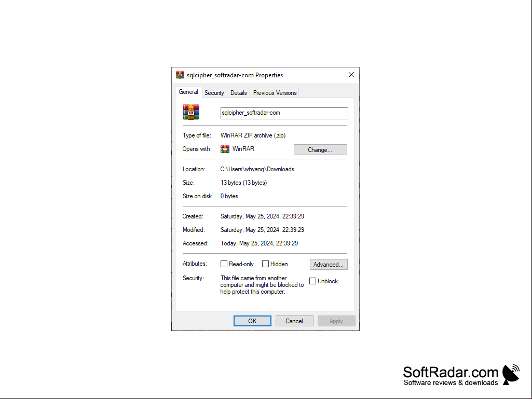Open the Previous Versions tab
This screenshot has height=399, width=532.
(x=275, y=93)
